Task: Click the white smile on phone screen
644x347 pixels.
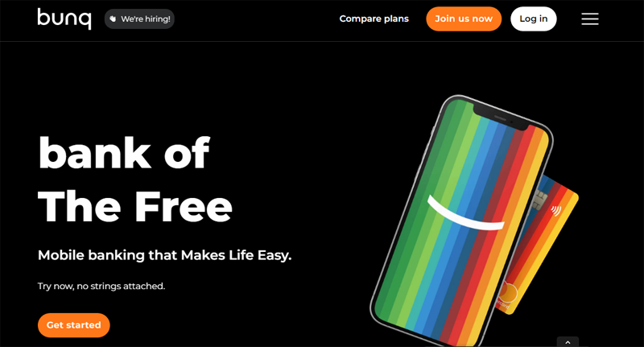Action: pyautogui.click(x=465, y=213)
